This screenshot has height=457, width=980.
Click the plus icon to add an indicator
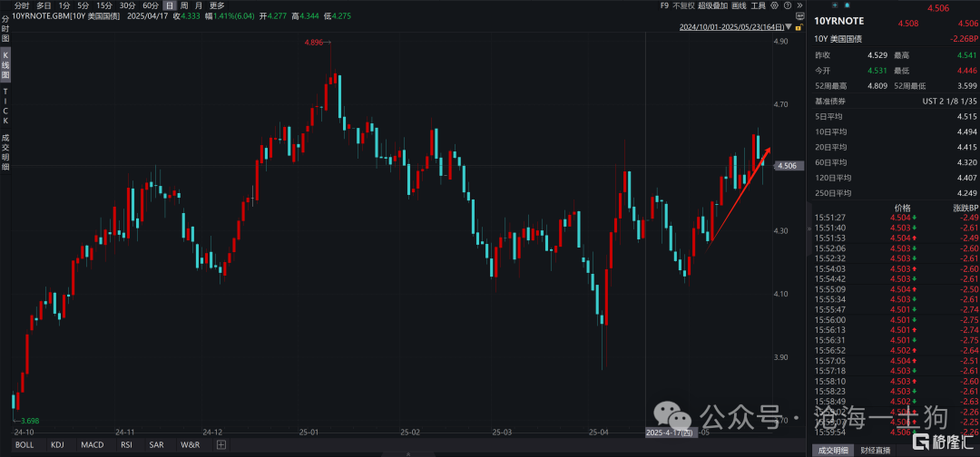pyautogui.click(x=221, y=445)
